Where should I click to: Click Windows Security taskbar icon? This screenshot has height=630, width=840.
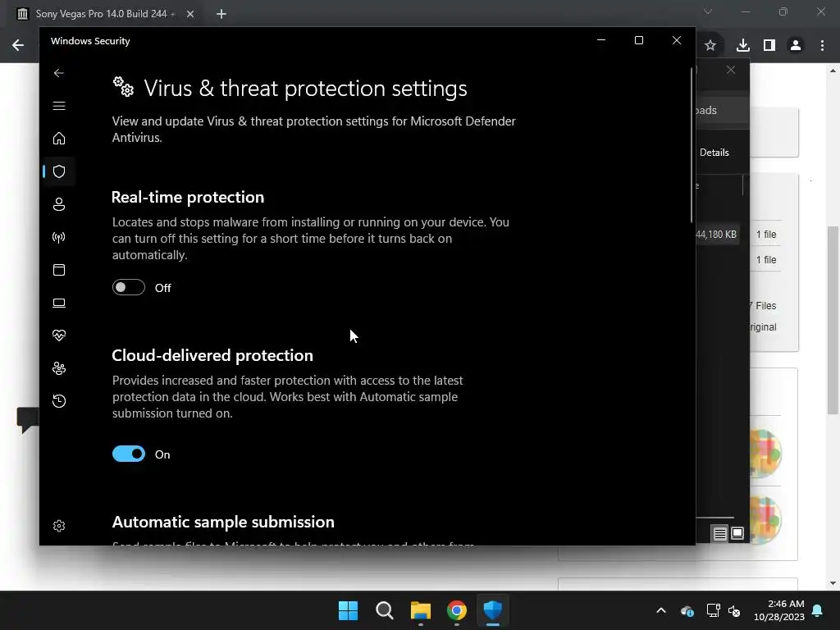click(x=493, y=610)
